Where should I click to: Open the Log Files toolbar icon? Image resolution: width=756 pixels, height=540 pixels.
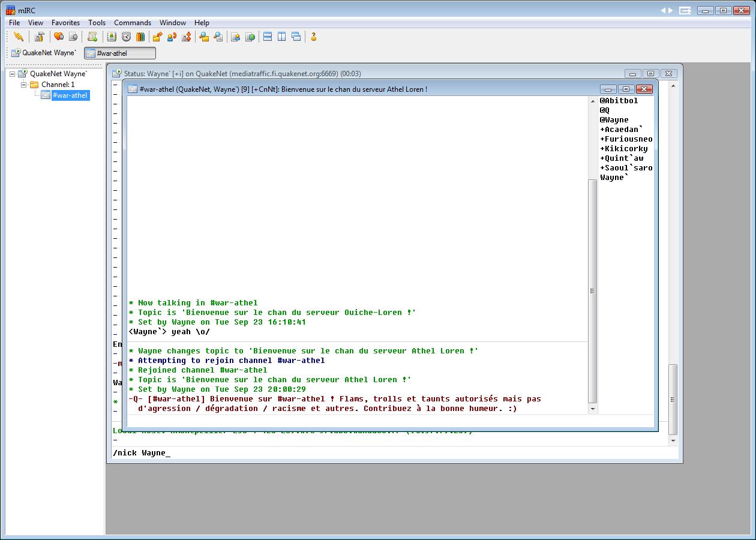218,37
